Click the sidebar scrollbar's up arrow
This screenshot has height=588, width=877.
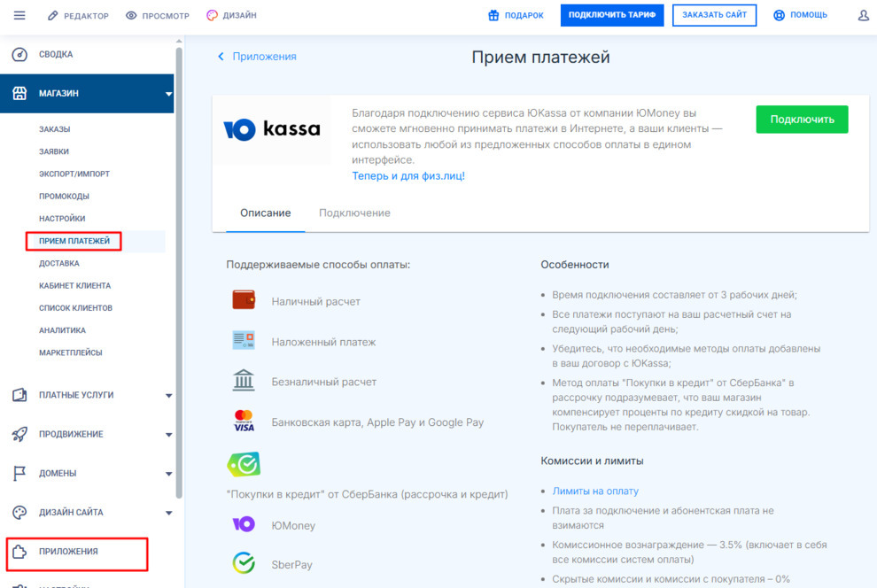tap(179, 41)
